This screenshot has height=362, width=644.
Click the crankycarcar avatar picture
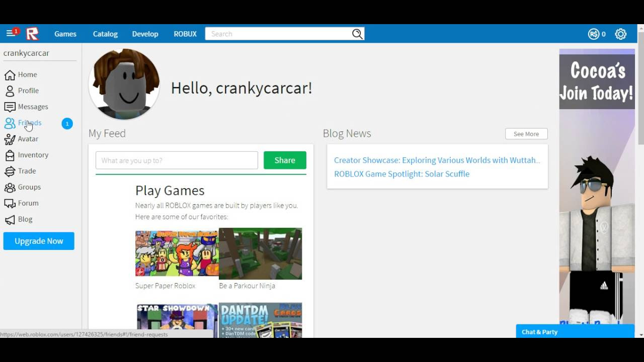pyautogui.click(x=124, y=84)
